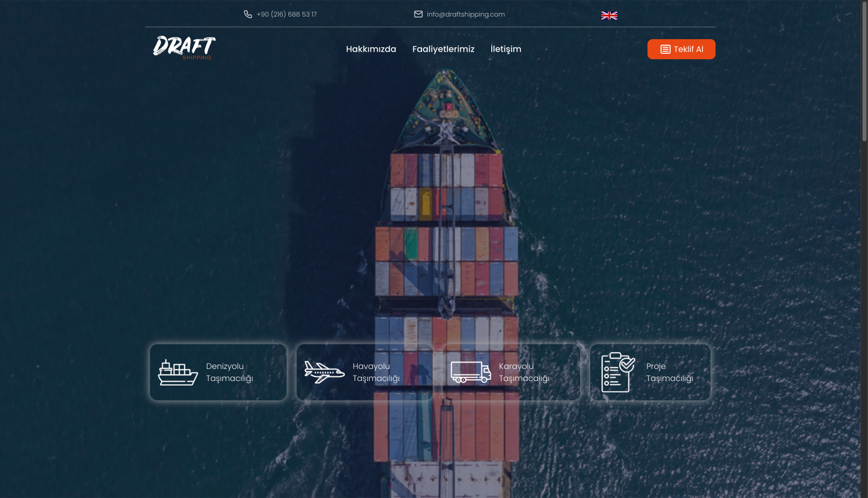This screenshot has width=868, height=498.
Task: Open the Denizyolu Taşımacılığı text link
Action: 230,372
